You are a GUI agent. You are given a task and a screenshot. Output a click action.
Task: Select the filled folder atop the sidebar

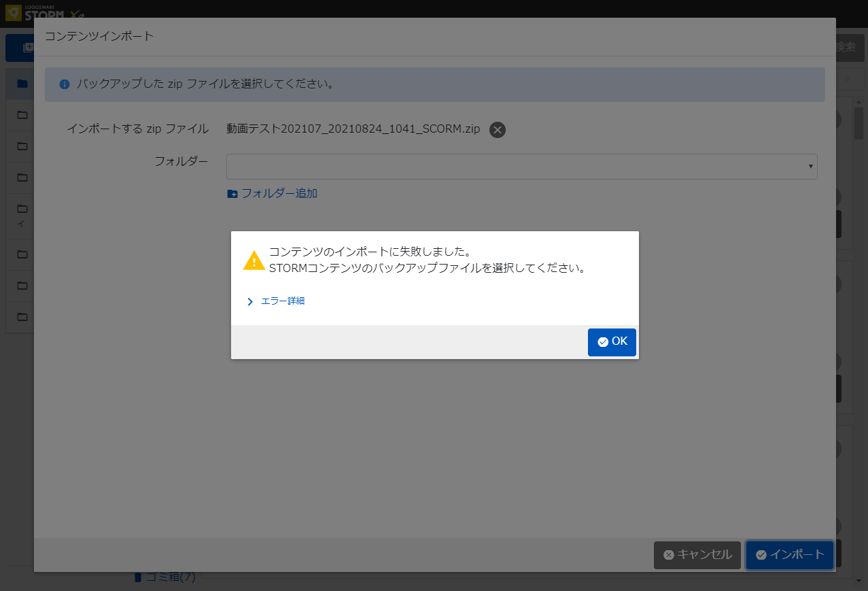tap(22, 84)
